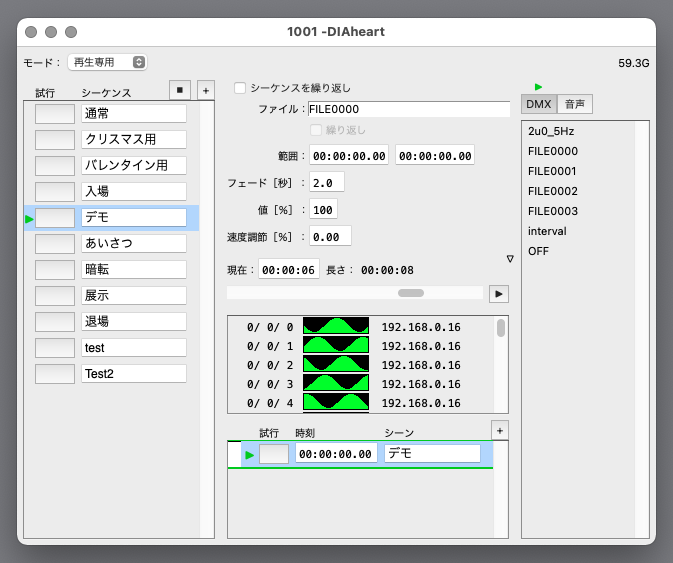Click trial button for 退場 sequence

pyautogui.click(x=55, y=321)
